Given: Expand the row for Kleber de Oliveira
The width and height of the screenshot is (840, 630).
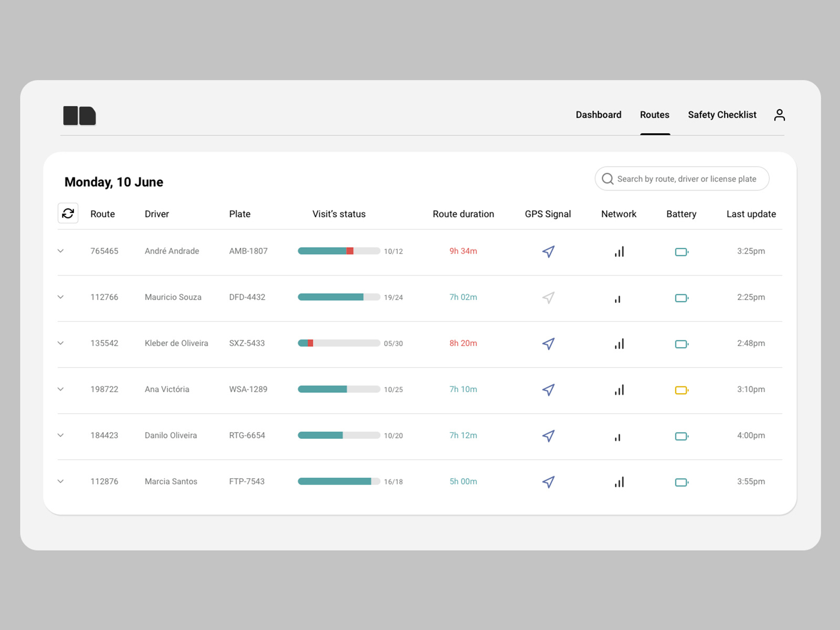Looking at the screenshot, I should (x=60, y=343).
